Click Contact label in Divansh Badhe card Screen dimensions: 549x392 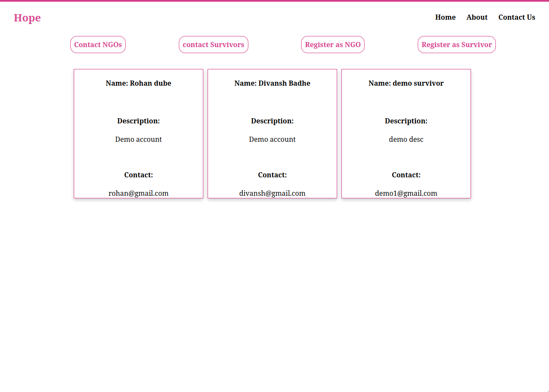[272, 175]
